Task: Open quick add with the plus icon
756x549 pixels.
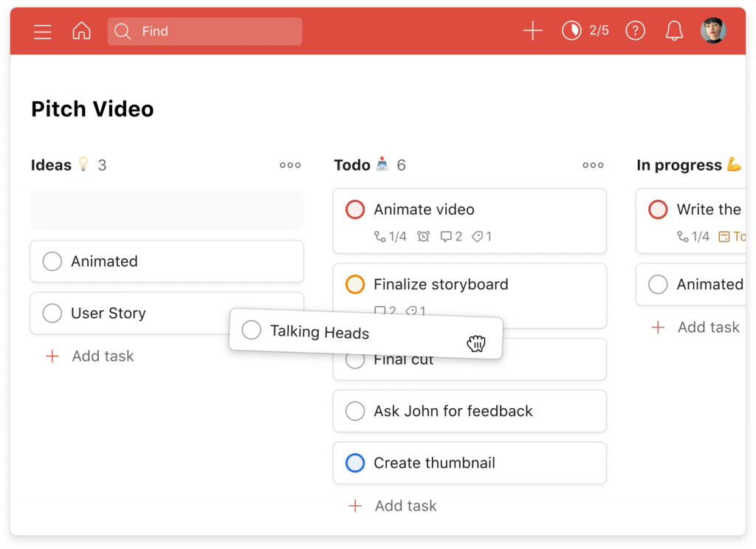Action: (x=532, y=31)
